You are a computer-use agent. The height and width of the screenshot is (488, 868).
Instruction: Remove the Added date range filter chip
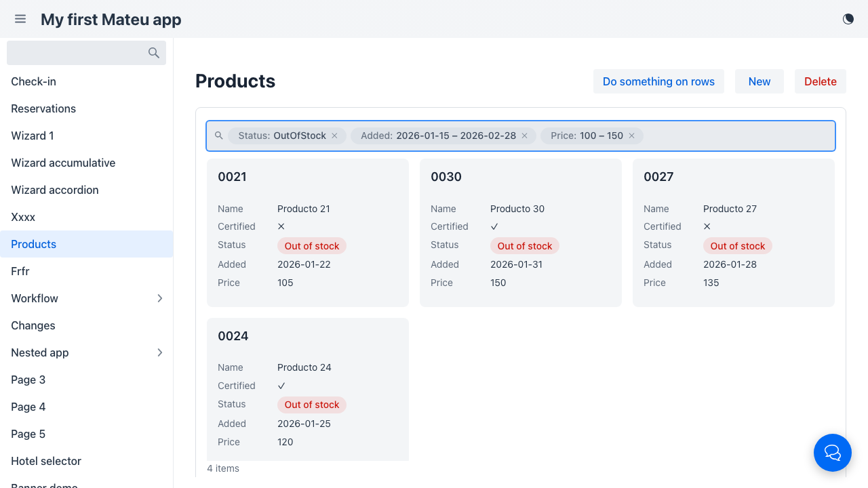[x=524, y=136]
